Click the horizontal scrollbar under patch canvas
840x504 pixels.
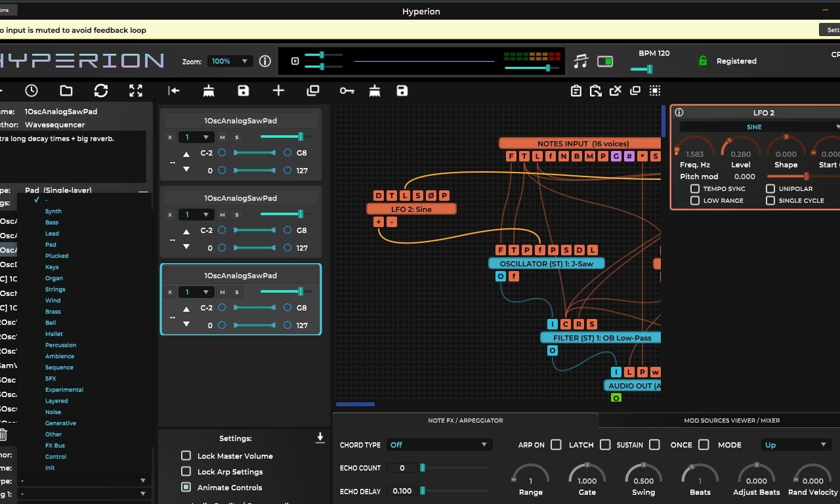(x=355, y=404)
